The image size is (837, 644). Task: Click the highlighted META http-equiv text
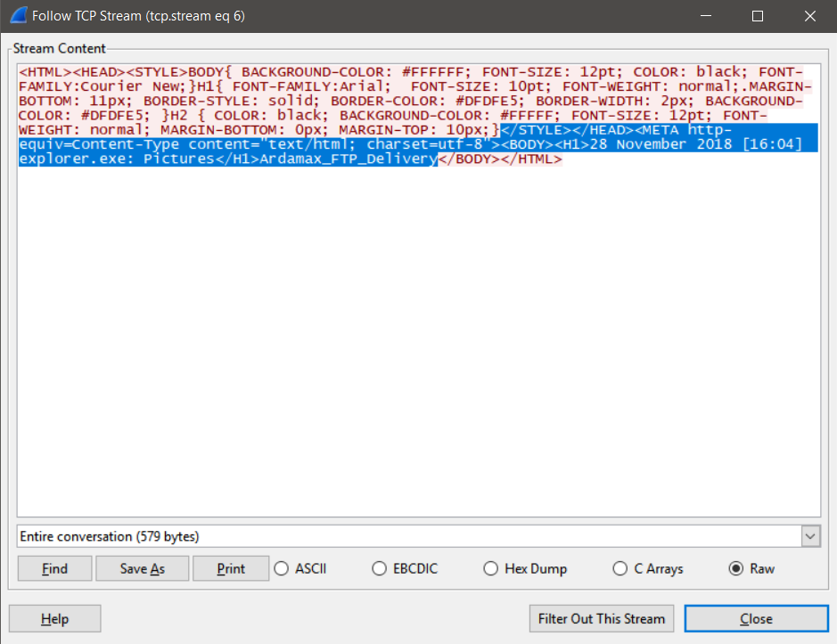click(683, 130)
